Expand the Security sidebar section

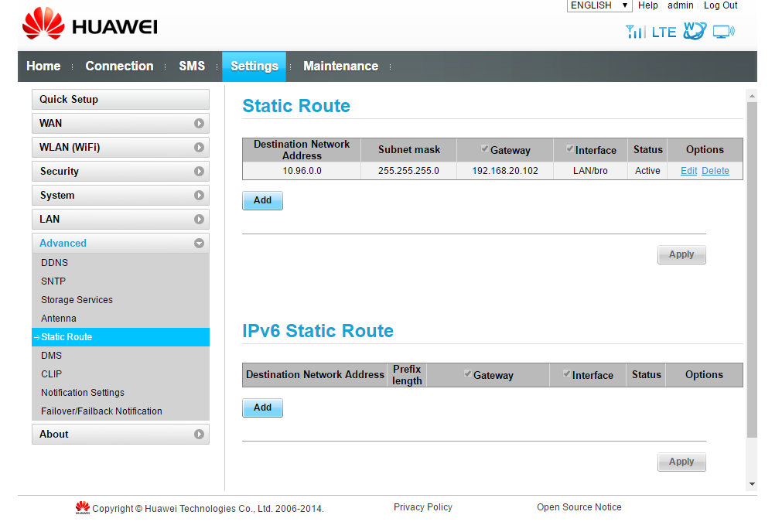tap(120, 171)
